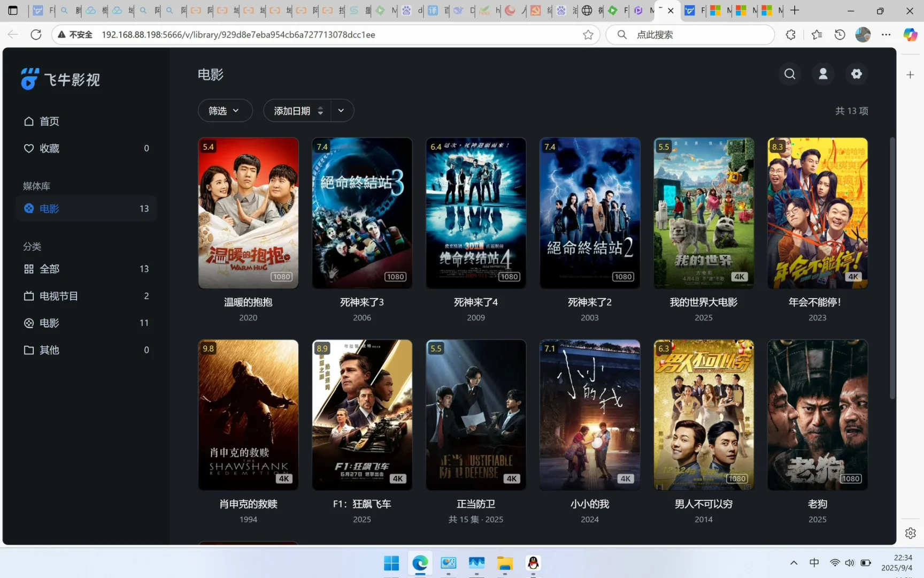This screenshot has height=578, width=924.
Task: Open 收藏 via the heart icon
Action: [x=49, y=148]
